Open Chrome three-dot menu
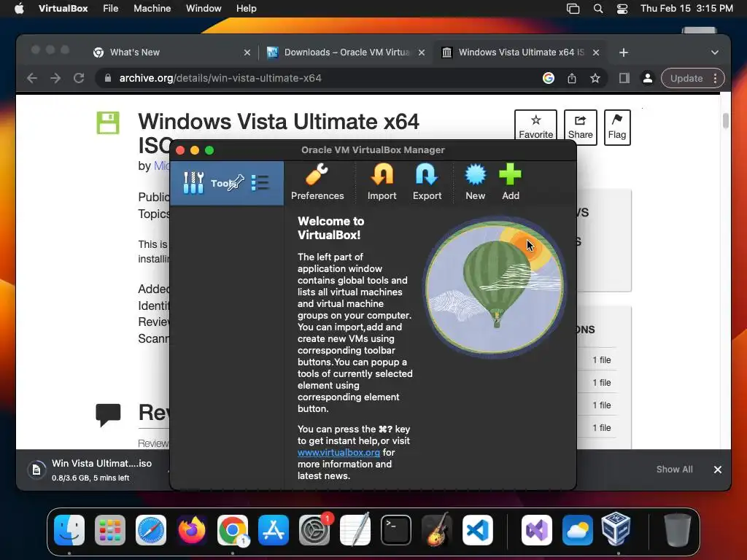This screenshot has height=560, width=747. point(715,78)
